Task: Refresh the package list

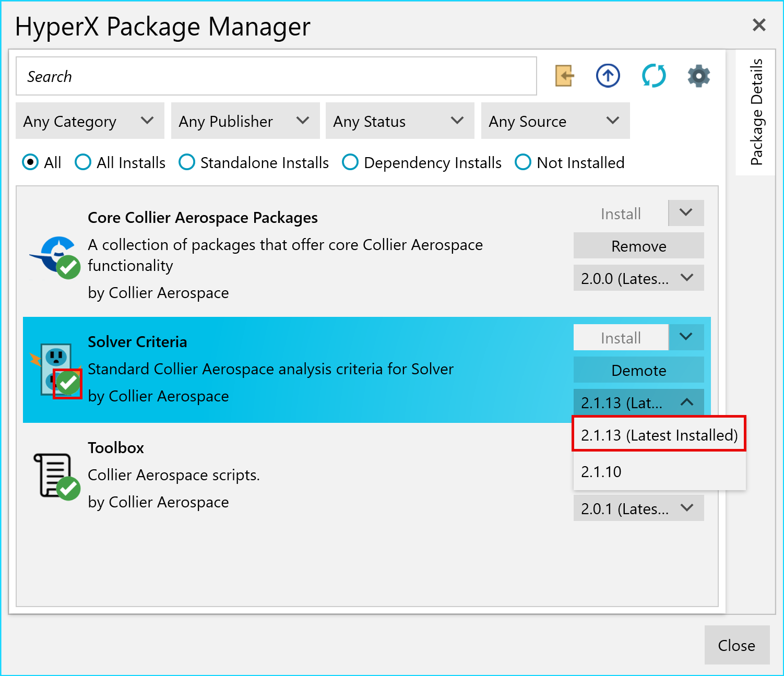Action: [654, 76]
